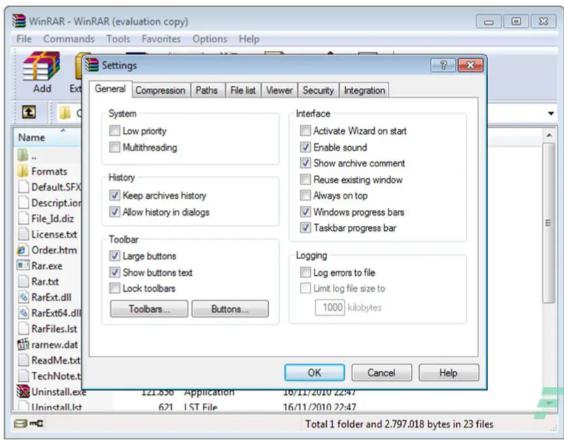Open the Help menu
The height and width of the screenshot is (441, 564).
coord(249,39)
